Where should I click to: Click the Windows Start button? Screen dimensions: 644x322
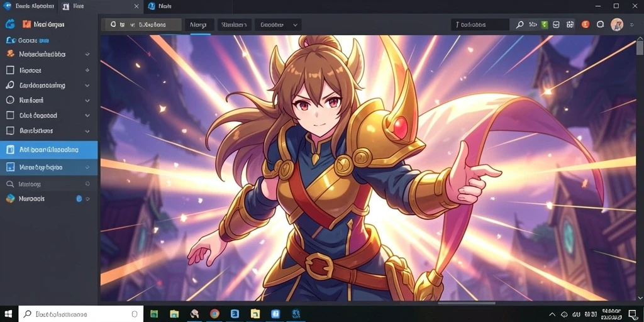[x=8, y=314]
